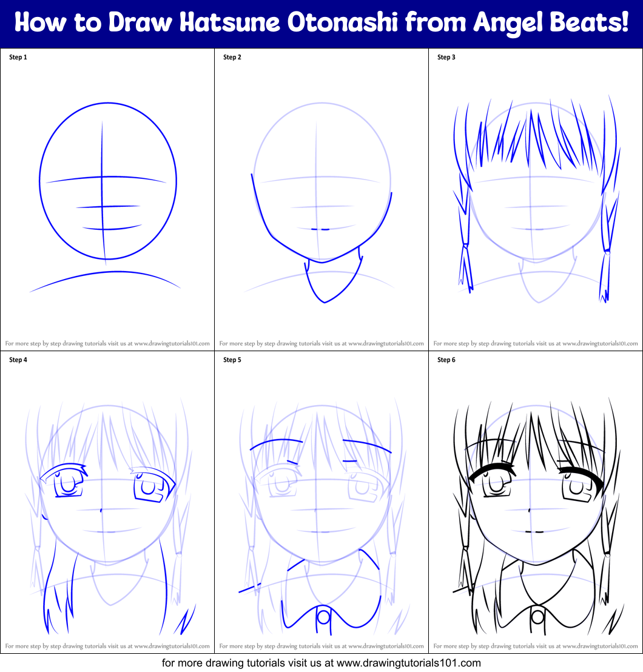Select the Step 2 label
643x672 pixels.
coord(231,58)
